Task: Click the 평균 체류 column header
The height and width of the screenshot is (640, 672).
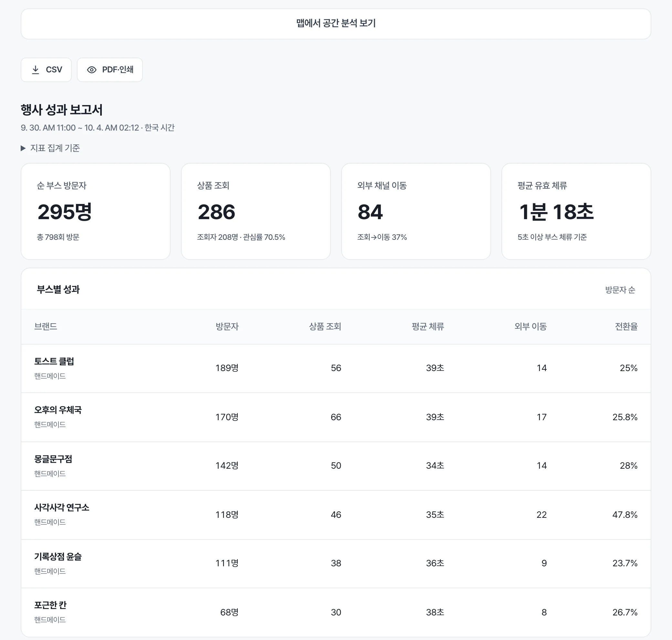Action: pos(428,326)
